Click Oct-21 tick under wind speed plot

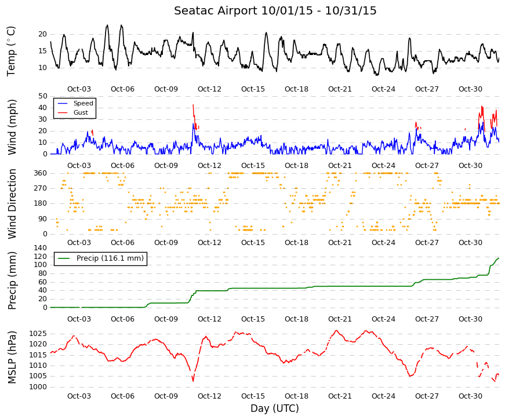click(340, 166)
